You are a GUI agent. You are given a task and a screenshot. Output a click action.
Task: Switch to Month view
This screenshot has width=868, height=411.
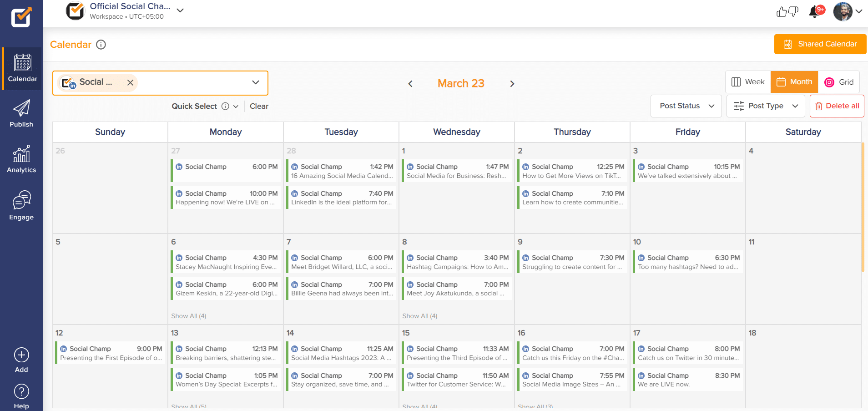[794, 82]
